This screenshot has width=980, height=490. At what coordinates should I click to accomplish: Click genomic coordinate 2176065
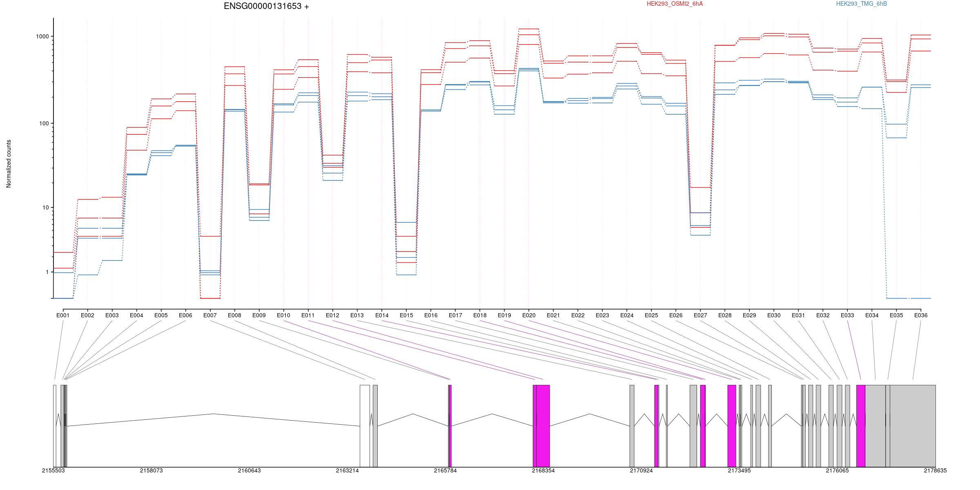point(837,470)
